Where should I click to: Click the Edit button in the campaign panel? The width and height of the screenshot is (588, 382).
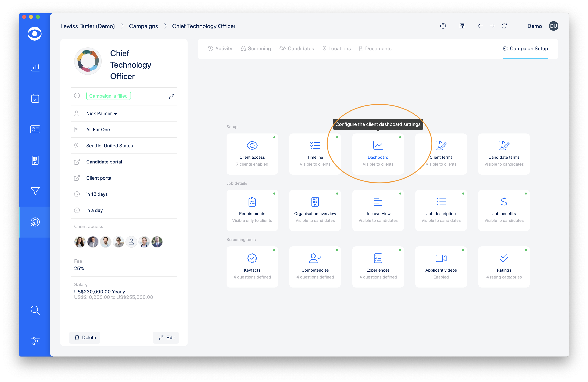[166, 338]
